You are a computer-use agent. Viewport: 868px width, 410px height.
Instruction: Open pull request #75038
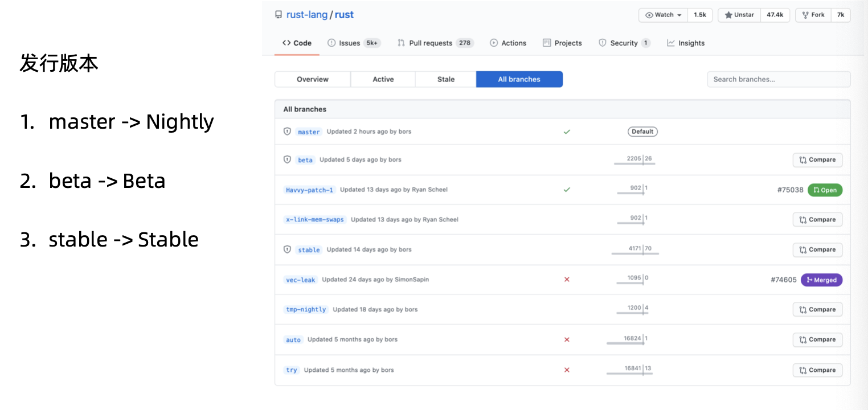790,190
